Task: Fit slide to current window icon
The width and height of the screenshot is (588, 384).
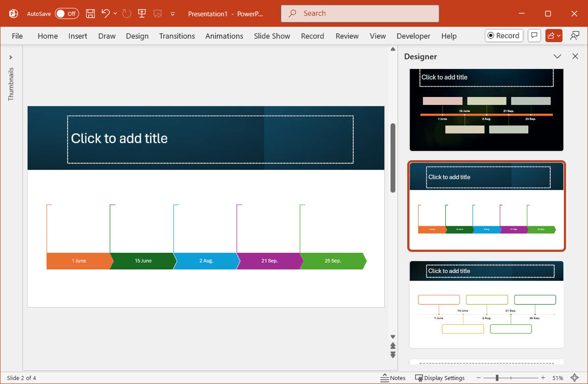Action: 575,378
